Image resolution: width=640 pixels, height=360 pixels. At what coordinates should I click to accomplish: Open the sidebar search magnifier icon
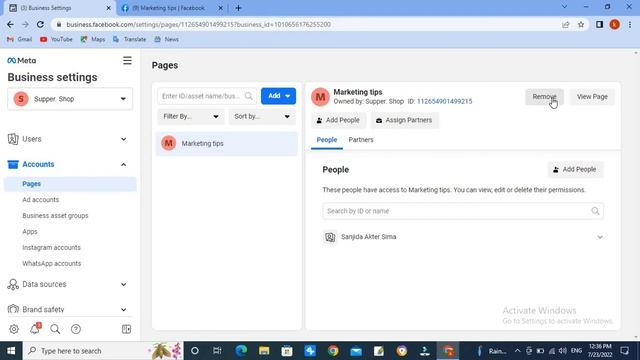click(55, 329)
